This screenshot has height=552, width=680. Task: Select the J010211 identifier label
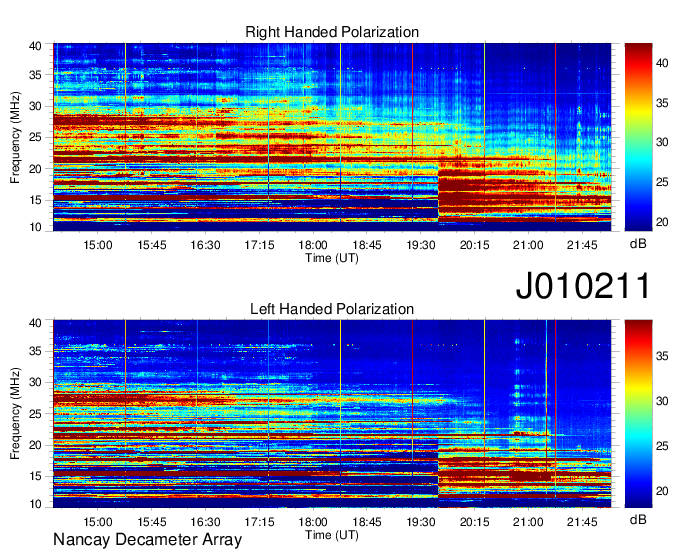click(583, 285)
